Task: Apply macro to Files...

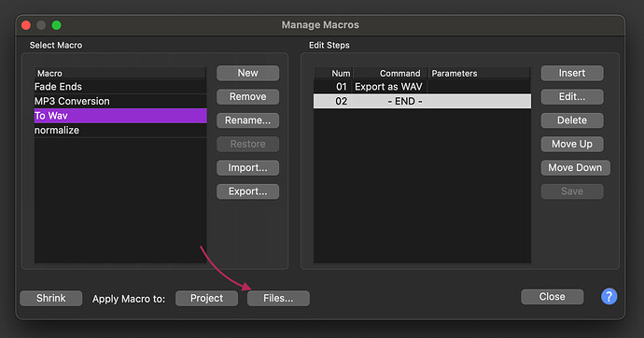Action: [278, 298]
